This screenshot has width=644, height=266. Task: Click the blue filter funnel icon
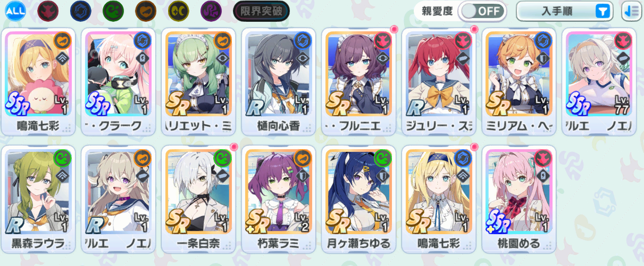point(602,11)
